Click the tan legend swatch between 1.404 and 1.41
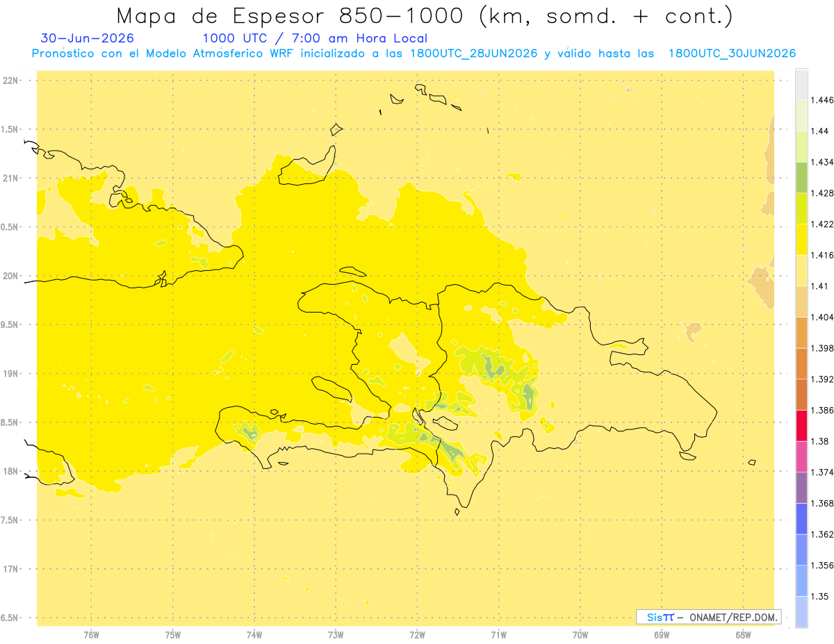This screenshot has width=834, height=644. [801, 302]
